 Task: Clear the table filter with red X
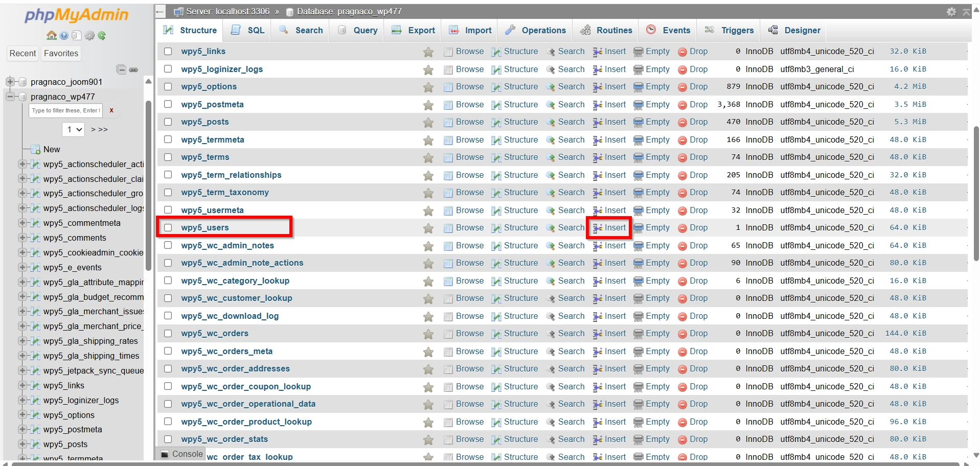point(111,110)
